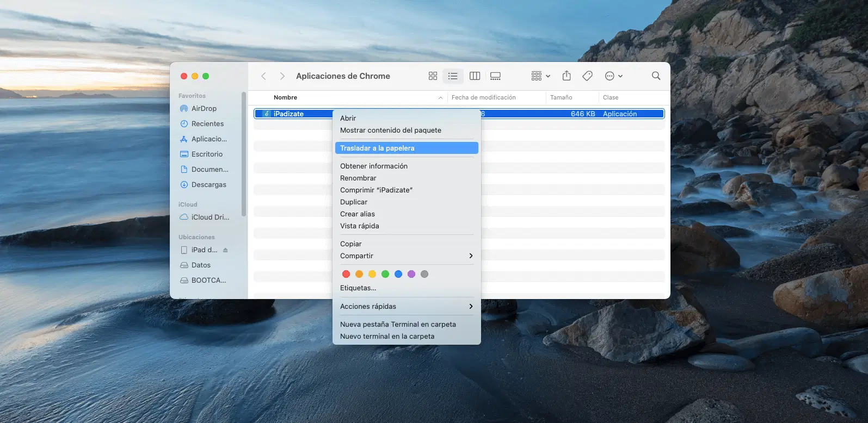Apply the green tag color
Viewport: 868px width, 423px height.
(x=385, y=274)
